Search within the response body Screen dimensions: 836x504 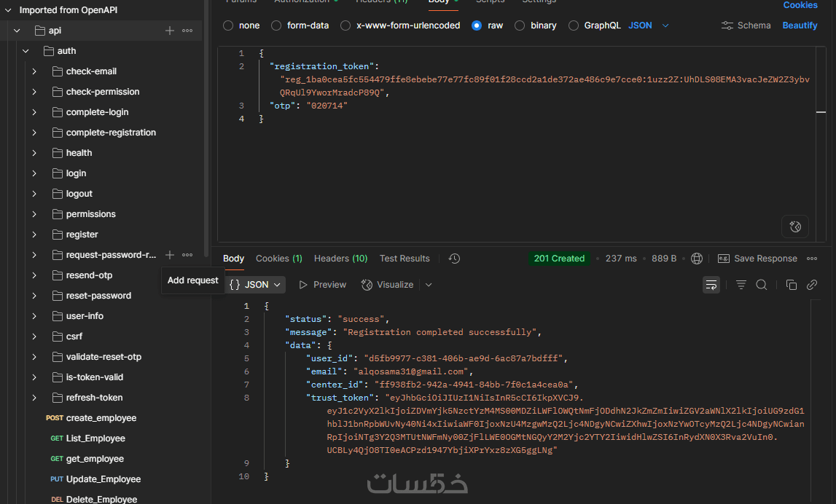pyautogui.click(x=762, y=285)
